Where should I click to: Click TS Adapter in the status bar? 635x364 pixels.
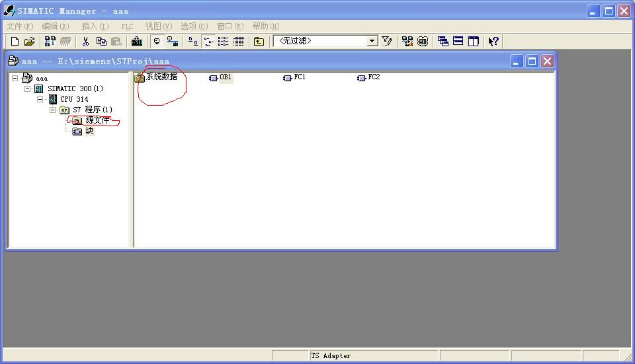coord(331,355)
